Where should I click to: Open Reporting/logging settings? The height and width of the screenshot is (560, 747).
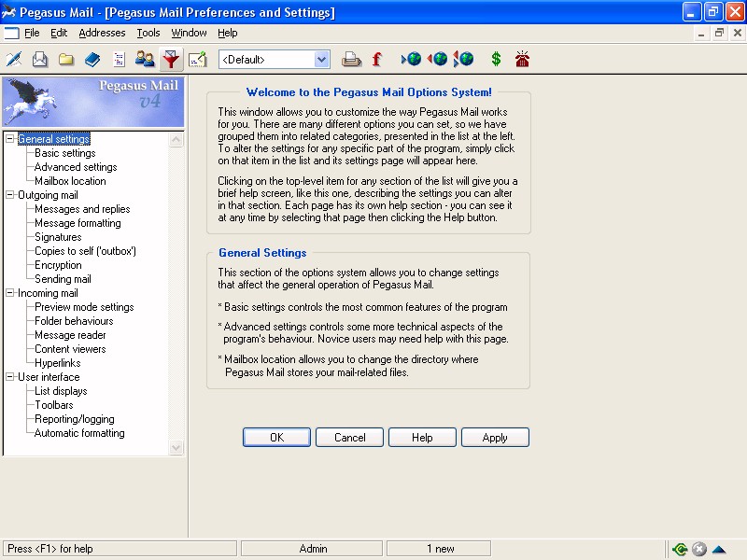75,419
